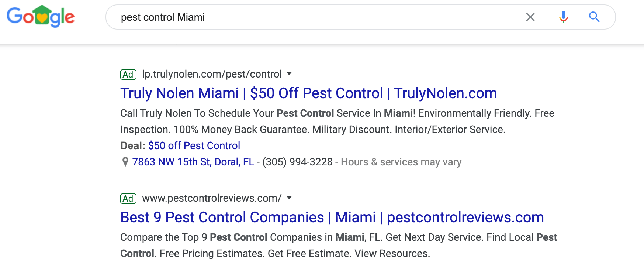Screen dimensions: 644x274
Task: Click the Ad badge on the pestcontrolreviews result
Action: (128, 199)
